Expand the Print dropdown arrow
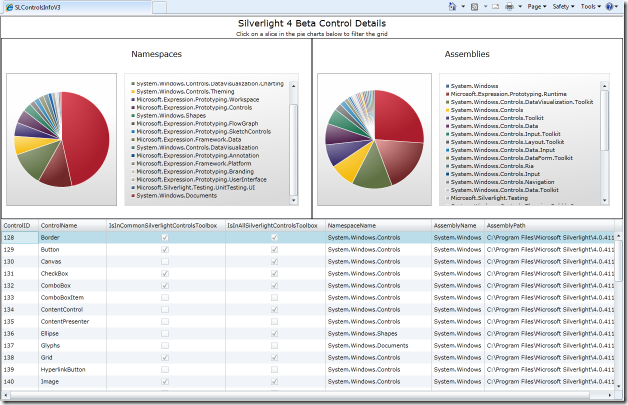The width and height of the screenshot is (628, 405). coord(520,6)
